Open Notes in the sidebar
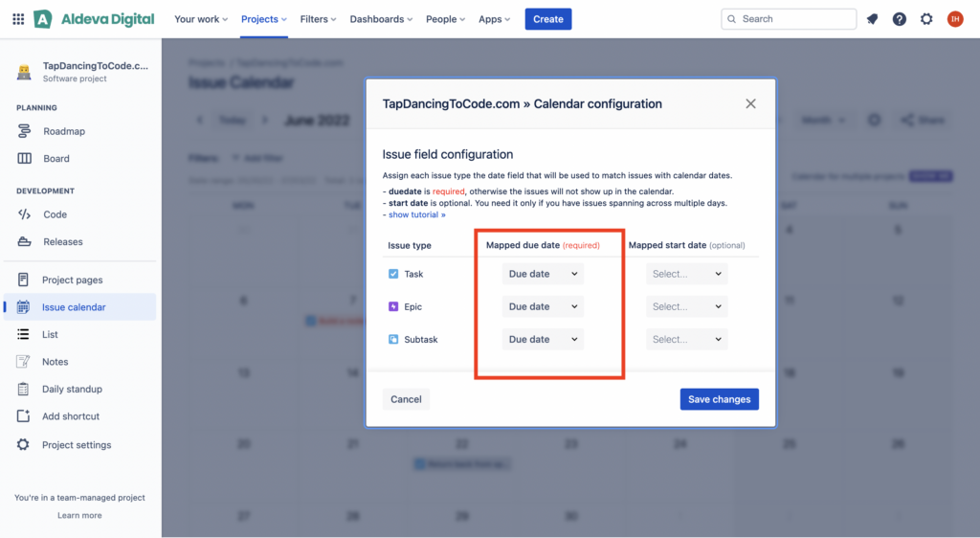Viewport: 980px width, 538px height. 55,362
